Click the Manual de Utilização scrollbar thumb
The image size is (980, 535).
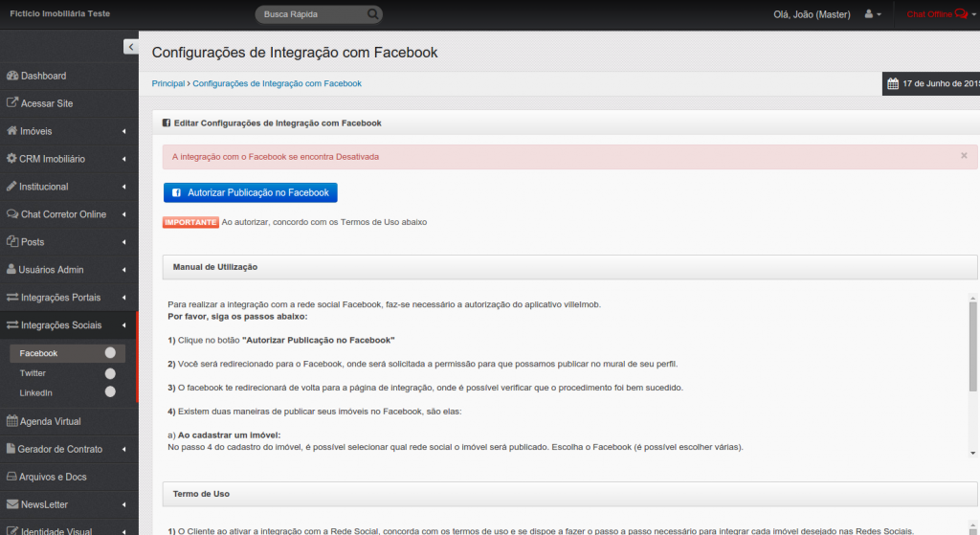click(x=972, y=347)
